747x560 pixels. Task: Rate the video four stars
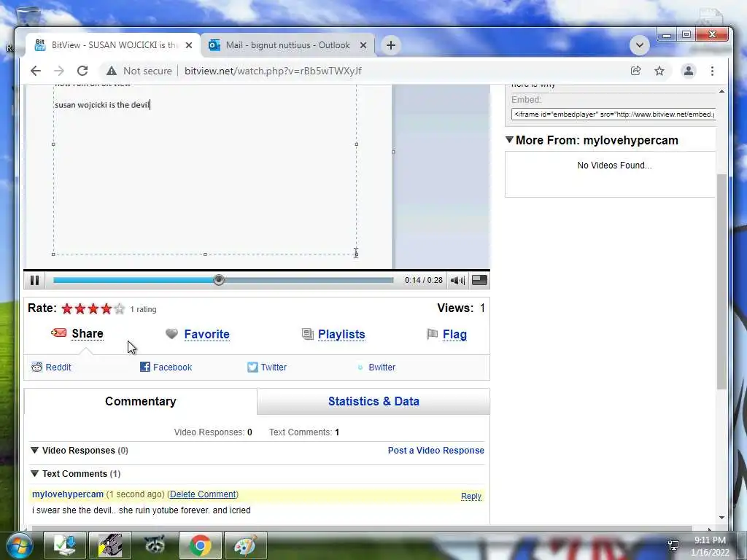[x=107, y=309]
